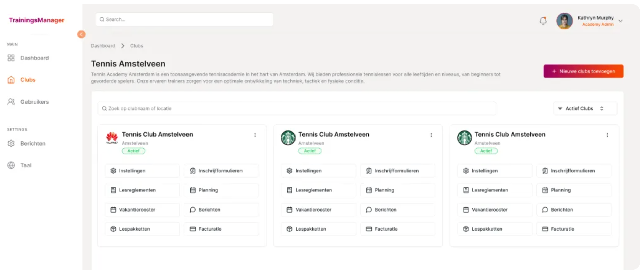Click the TrainingsManager logo

click(x=37, y=20)
